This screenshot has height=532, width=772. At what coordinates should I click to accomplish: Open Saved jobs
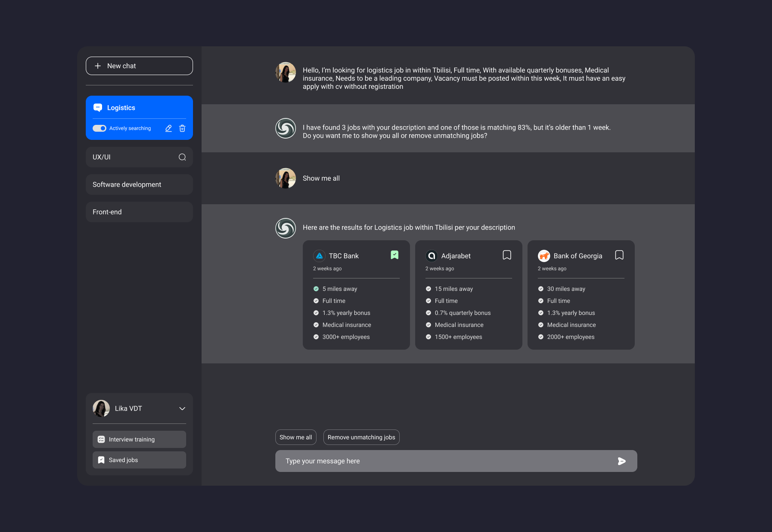coord(139,460)
